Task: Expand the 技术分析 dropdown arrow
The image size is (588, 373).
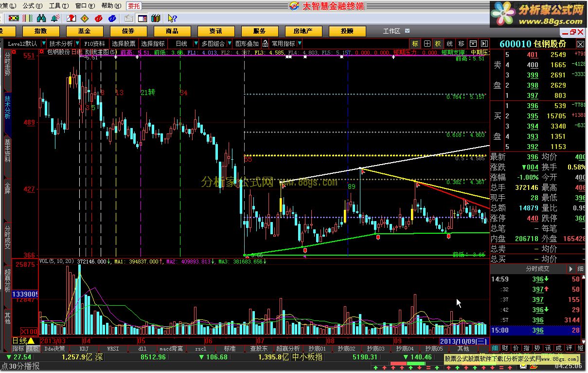Action: click(78, 43)
